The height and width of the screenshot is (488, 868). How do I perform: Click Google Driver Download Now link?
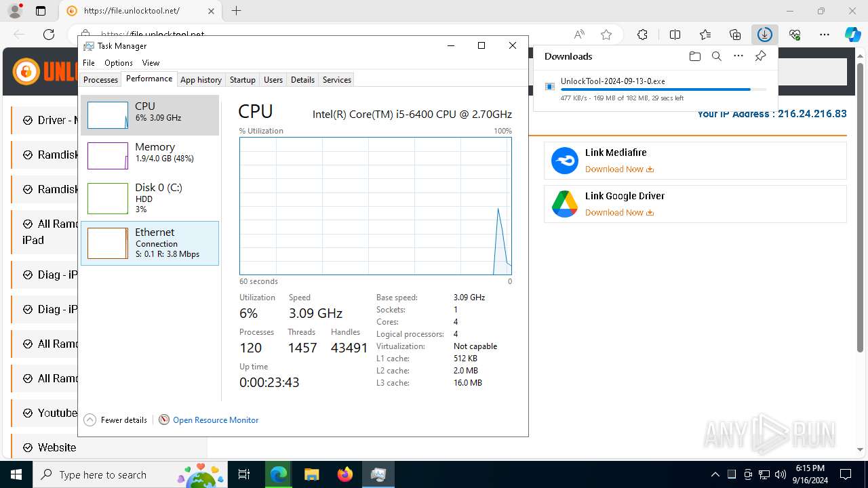click(x=619, y=213)
